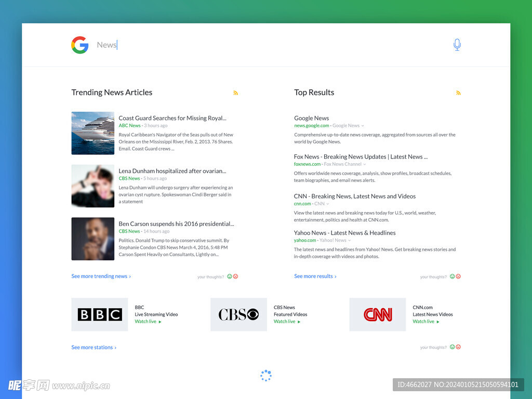
Task: Click See more trending news link
Action: coord(101,276)
